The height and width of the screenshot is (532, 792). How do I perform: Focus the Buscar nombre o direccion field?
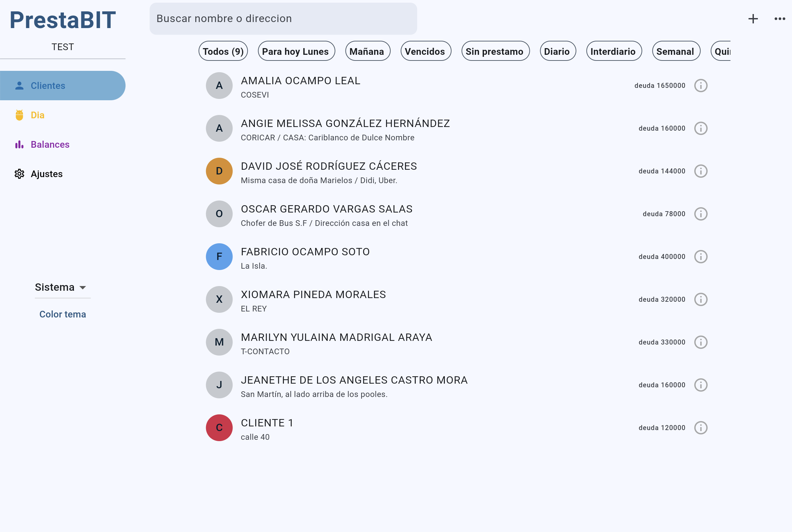[x=283, y=19]
